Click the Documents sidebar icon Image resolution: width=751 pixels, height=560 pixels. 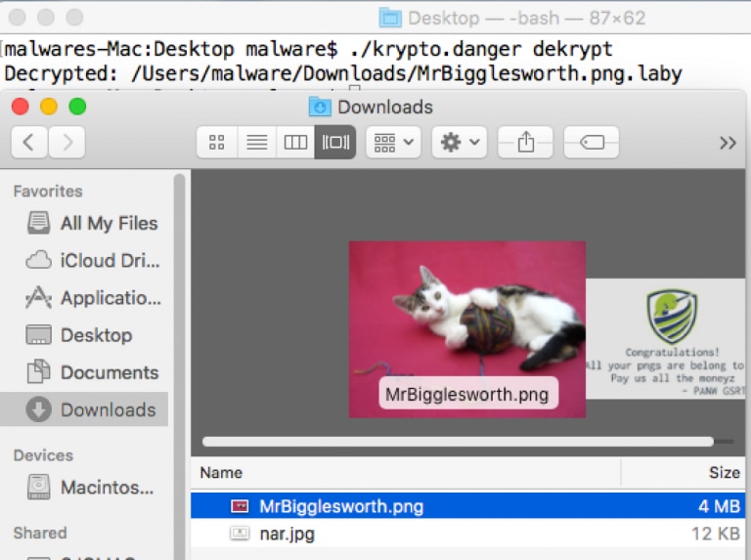click(x=38, y=372)
